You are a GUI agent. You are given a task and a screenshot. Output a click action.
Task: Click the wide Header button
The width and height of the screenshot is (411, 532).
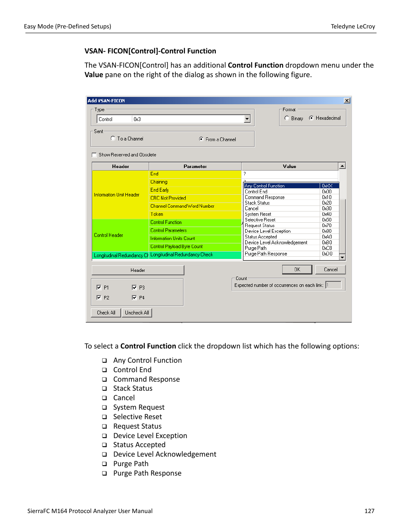[138, 270]
